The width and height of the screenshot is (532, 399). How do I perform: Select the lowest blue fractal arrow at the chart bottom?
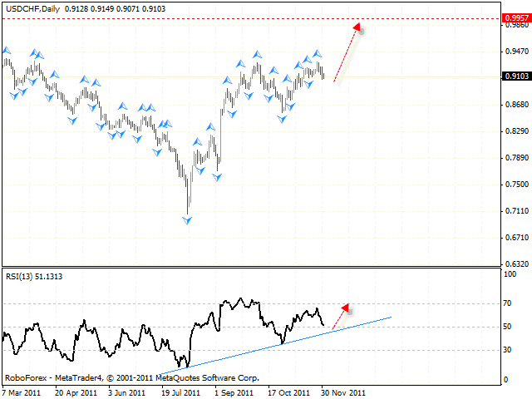click(x=187, y=219)
